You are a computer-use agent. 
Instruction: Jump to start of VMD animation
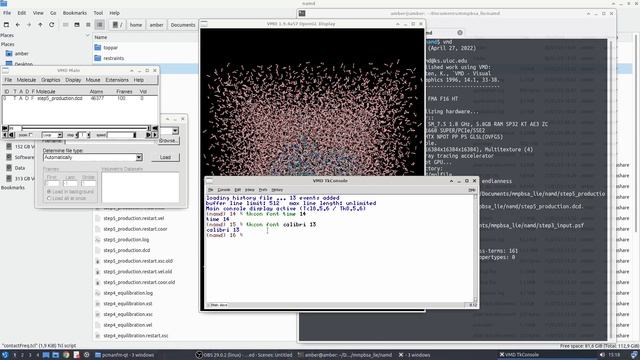pos(5,128)
